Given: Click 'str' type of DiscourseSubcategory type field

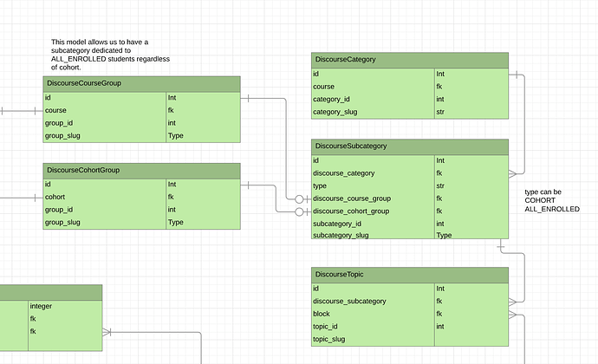Looking at the screenshot, I should click(440, 185).
